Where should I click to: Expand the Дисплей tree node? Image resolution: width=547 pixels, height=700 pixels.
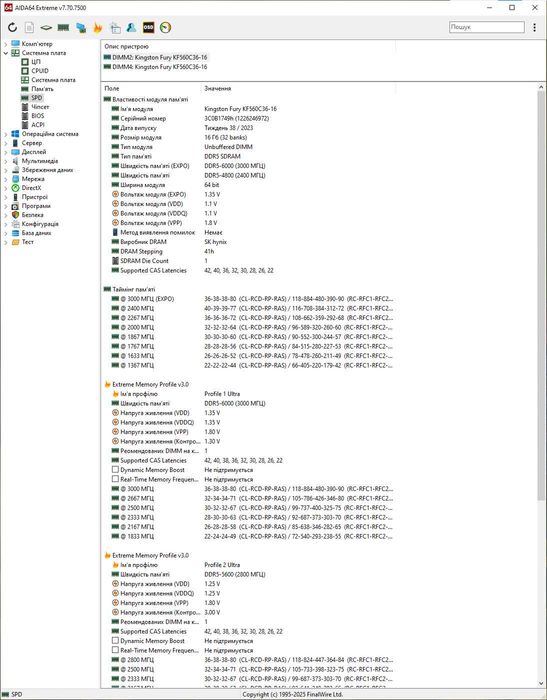click(6, 152)
